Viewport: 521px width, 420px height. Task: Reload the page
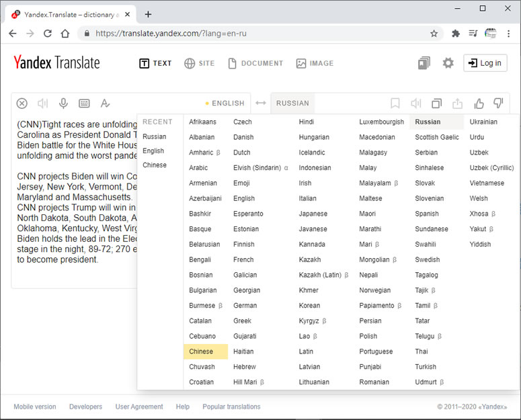48,34
